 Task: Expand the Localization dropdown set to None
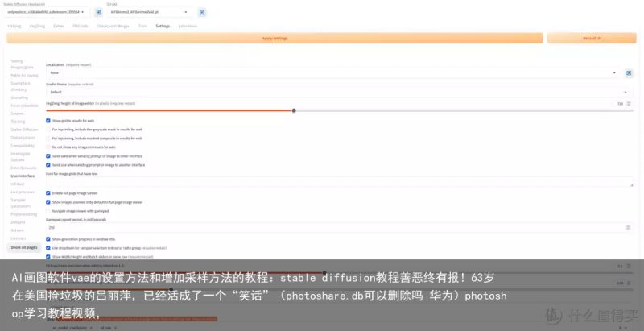(x=332, y=73)
